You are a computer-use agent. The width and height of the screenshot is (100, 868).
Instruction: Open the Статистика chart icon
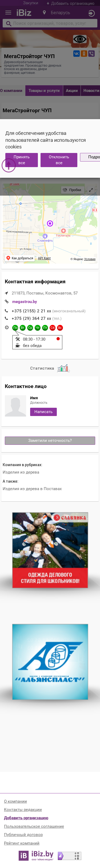(63, 368)
